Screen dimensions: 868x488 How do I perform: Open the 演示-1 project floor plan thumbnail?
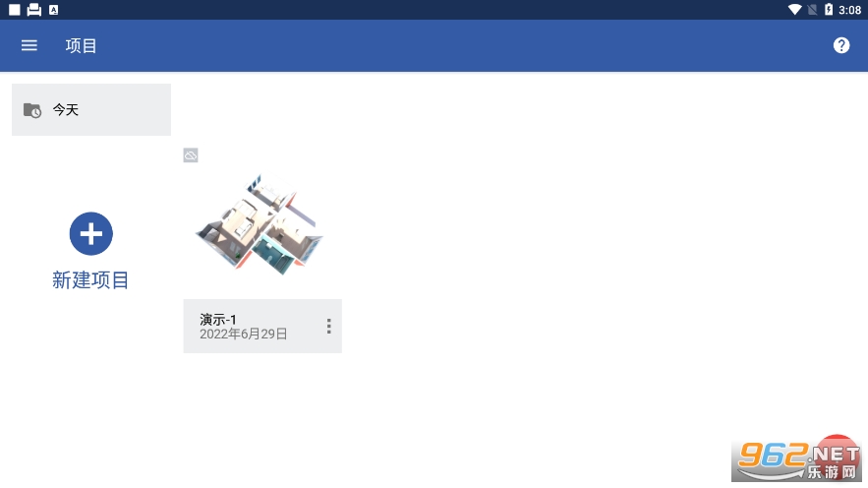[x=260, y=223]
